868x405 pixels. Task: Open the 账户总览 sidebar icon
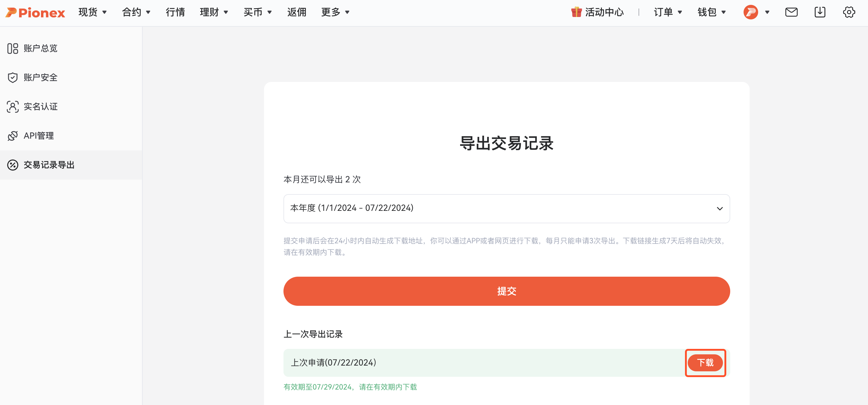[x=13, y=49]
